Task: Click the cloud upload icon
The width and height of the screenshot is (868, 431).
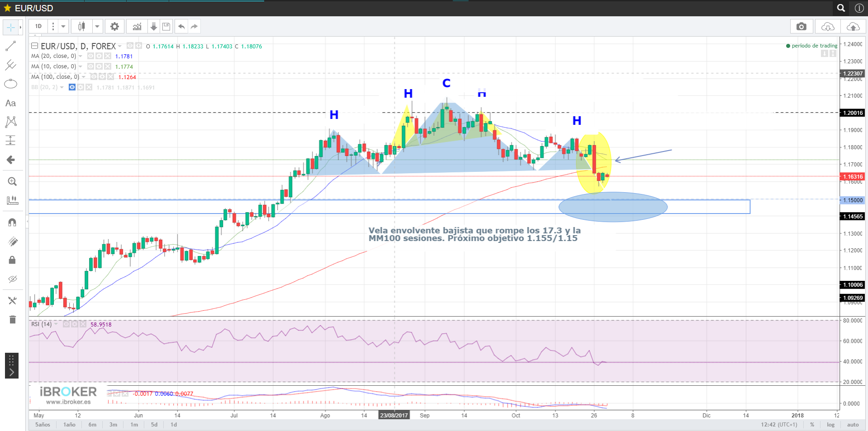Action: 853,26
